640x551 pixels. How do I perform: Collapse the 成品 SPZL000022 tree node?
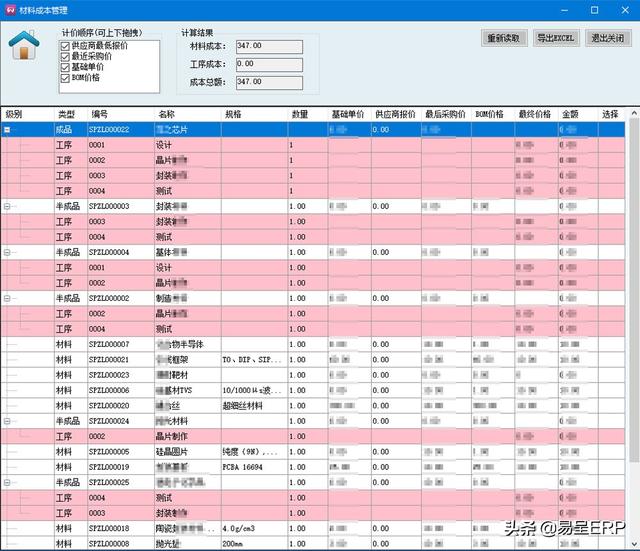(x=9, y=130)
